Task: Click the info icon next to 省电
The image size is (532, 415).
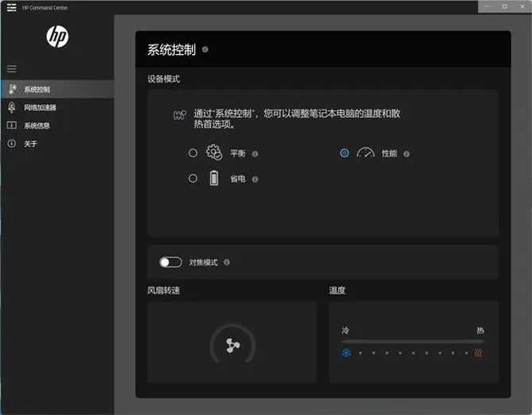Action: point(255,179)
